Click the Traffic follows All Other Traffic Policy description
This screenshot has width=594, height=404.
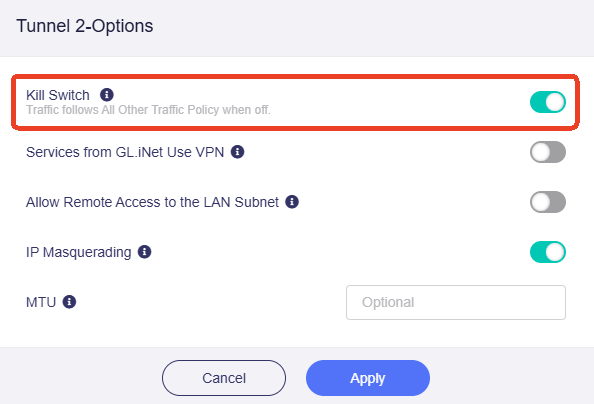[x=148, y=110]
